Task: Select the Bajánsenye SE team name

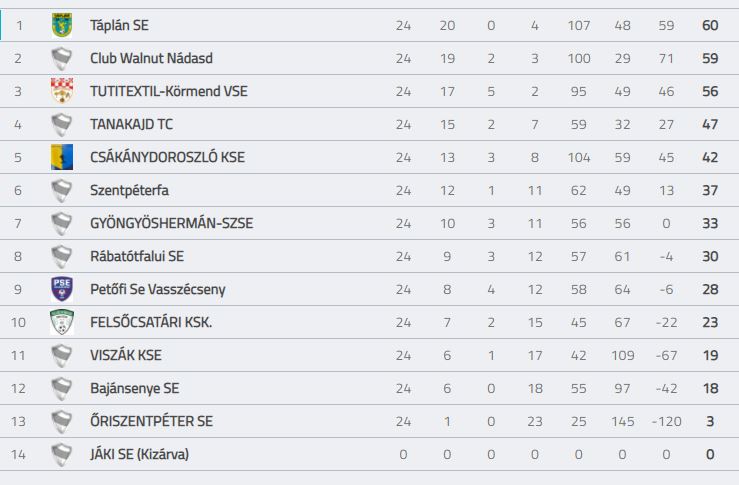Action: coord(135,388)
